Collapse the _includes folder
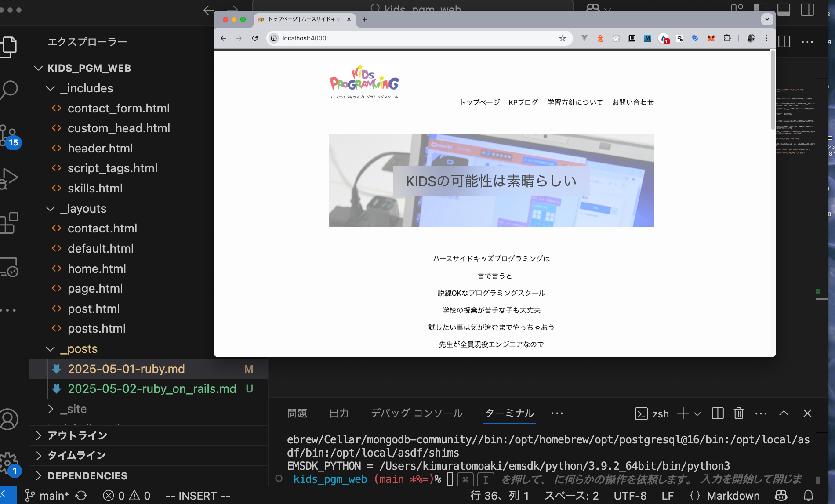Screen dimensions: 835x504 click(51, 88)
